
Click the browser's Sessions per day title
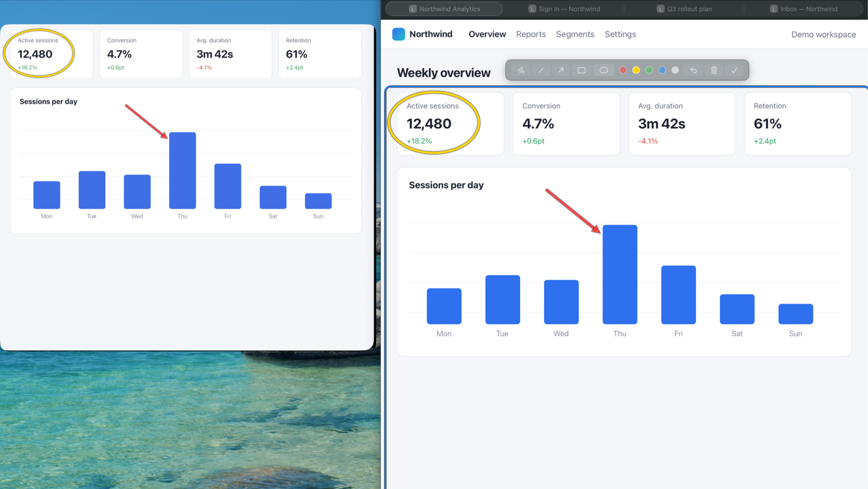pyautogui.click(x=446, y=185)
